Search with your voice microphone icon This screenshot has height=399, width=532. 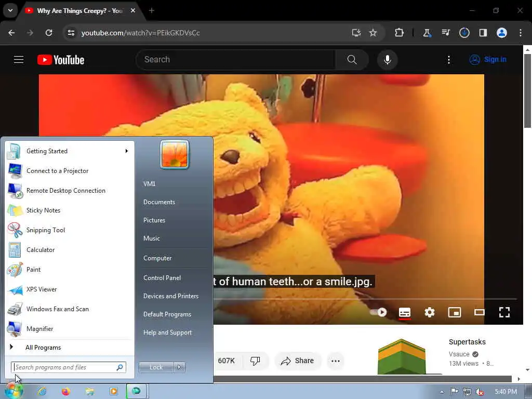point(387,60)
